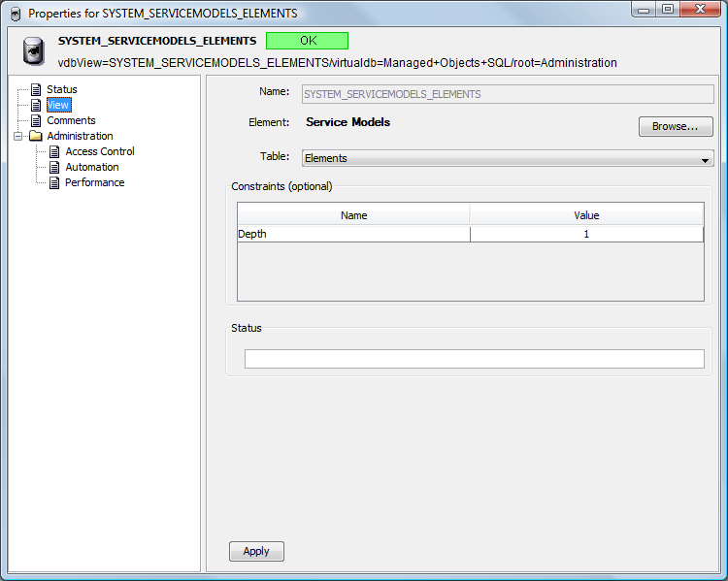Screen dimensions: 728x581
Task: Select the Depth constraint name cell
Action: point(353,234)
